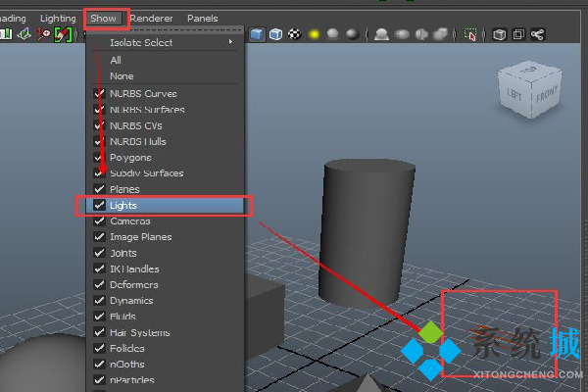The height and width of the screenshot is (392, 588).
Task: Click the share-style icon at toolbar end
Action: tap(537, 34)
